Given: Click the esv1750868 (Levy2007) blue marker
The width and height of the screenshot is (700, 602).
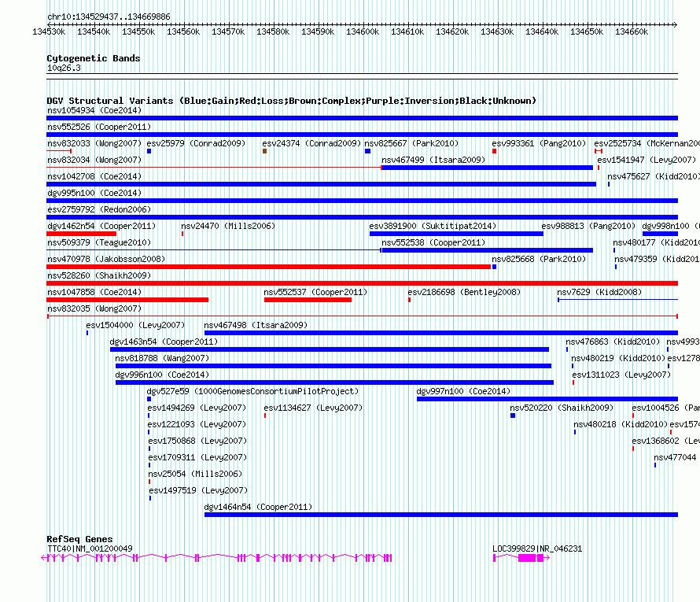Looking at the screenshot, I should [x=149, y=449].
